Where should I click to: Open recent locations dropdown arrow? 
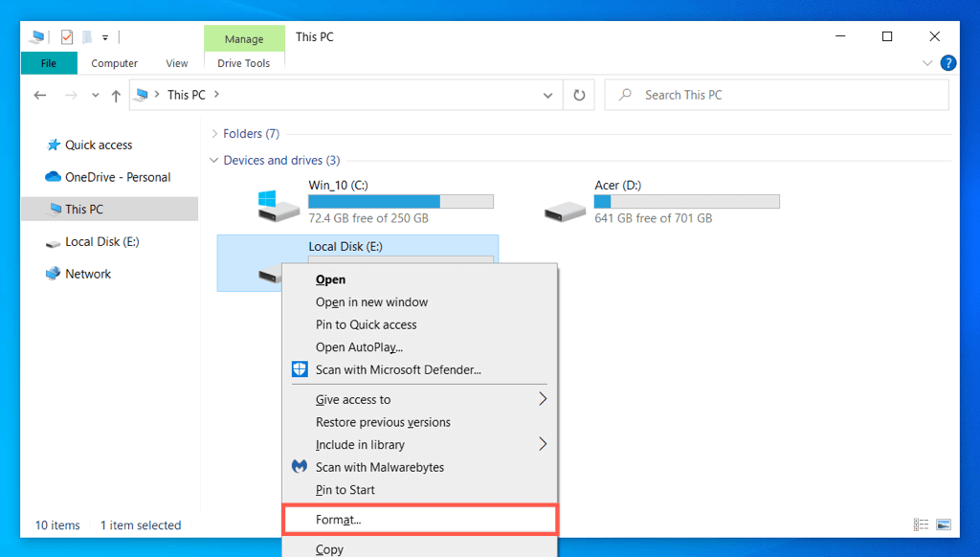click(95, 95)
